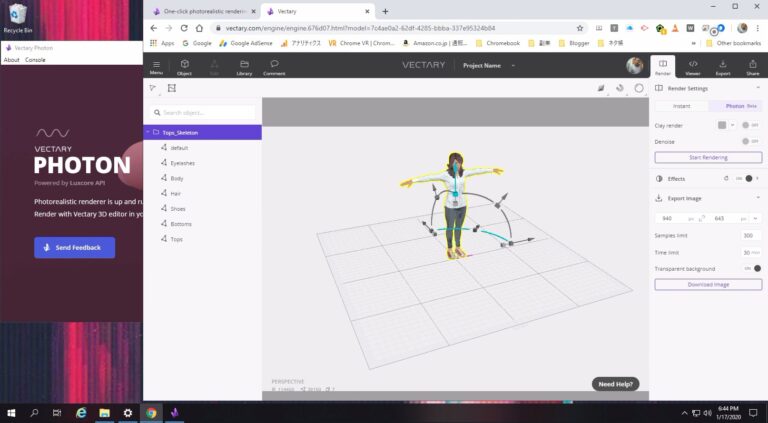Click the frame icon next to the selection arrow

(171, 88)
